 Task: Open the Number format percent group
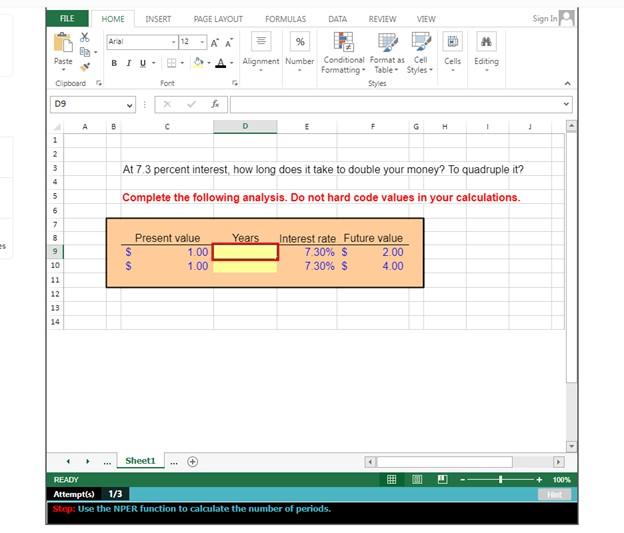pyautogui.click(x=300, y=52)
